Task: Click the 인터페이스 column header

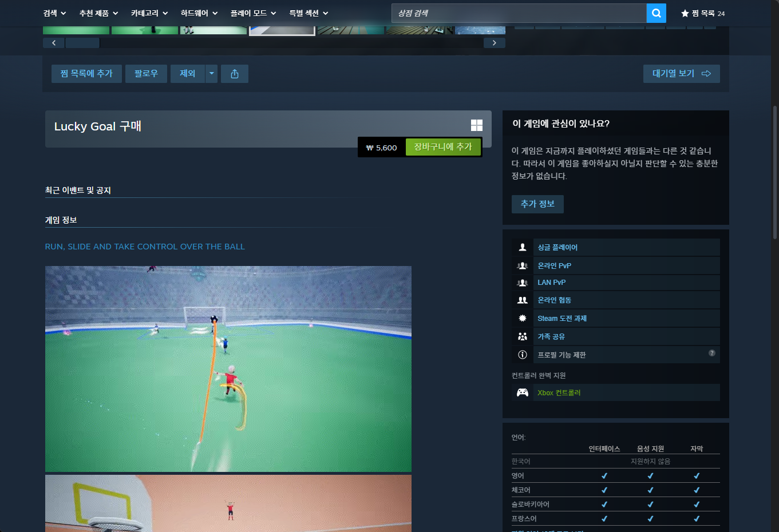Action: point(604,448)
